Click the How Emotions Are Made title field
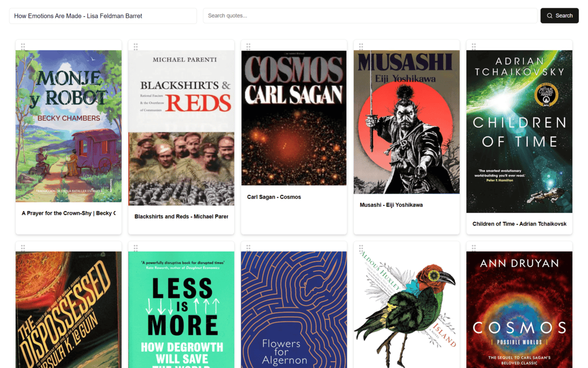588x368 pixels. pyautogui.click(x=103, y=16)
